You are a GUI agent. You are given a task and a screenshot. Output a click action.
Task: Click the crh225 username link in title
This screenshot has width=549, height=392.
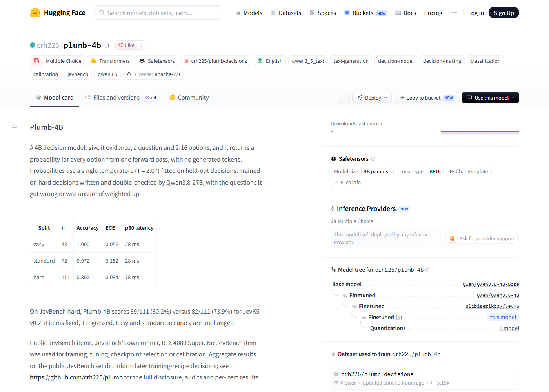tap(48, 45)
